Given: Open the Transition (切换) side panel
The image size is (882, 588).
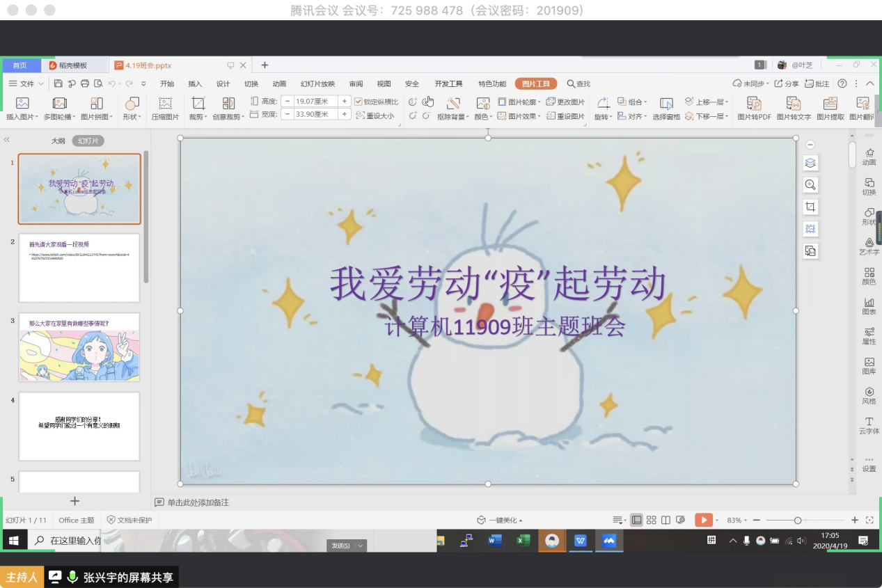Looking at the screenshot, I should 869,186.
